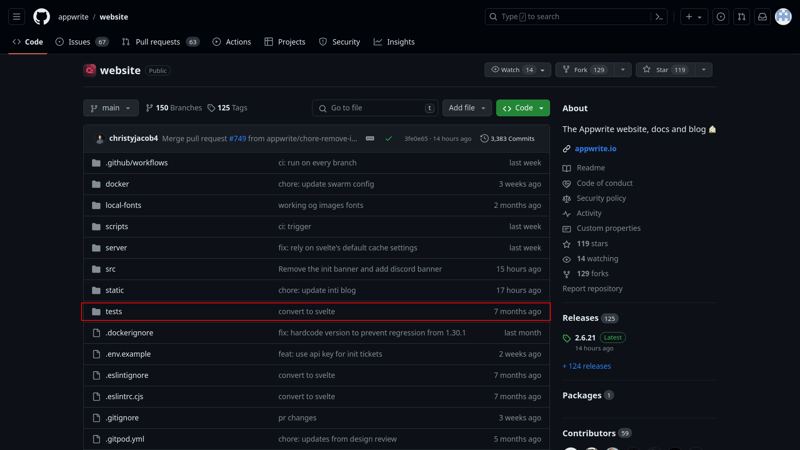Open the Activity link in About
The width and height of the screenshot is (800, 450).
tap(589, 213)
